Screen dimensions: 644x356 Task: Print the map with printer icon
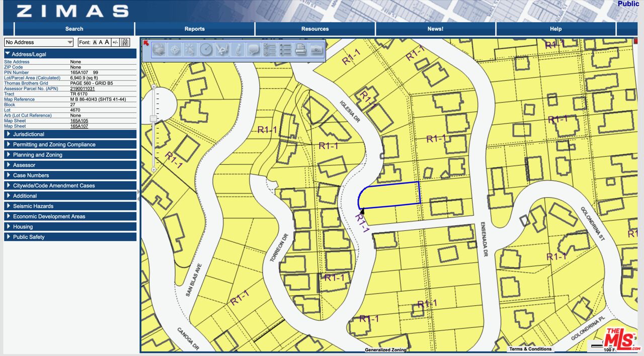tap(300, 49)
